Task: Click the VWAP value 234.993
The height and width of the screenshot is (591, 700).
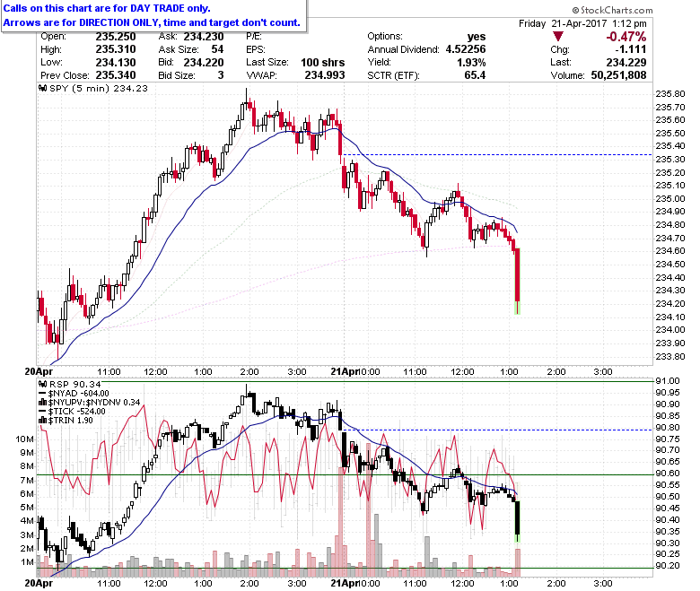Action: point(325,75)
